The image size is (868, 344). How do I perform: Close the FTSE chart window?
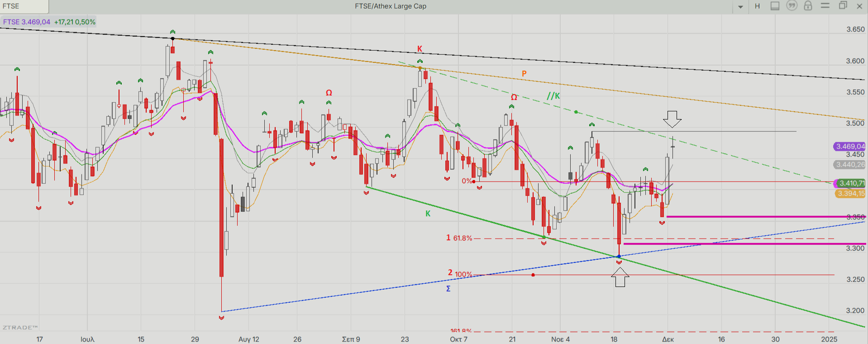pyautogui.click(x=859, y=6)
